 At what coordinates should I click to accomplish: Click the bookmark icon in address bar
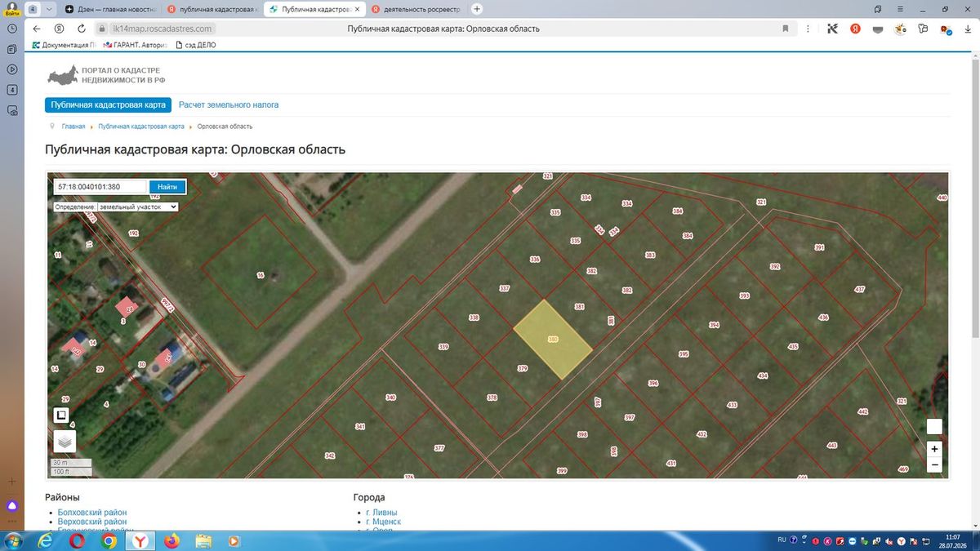(x=786, y=29)
